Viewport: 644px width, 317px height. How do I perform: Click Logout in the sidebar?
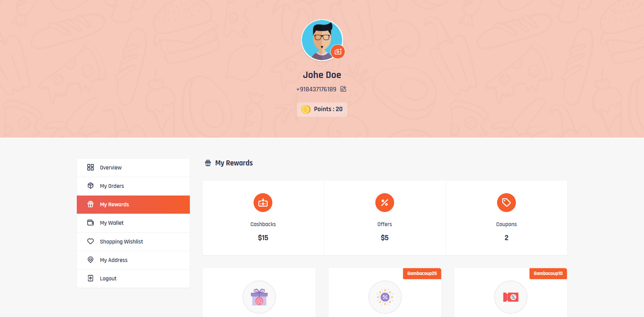[x=133, y=279]
